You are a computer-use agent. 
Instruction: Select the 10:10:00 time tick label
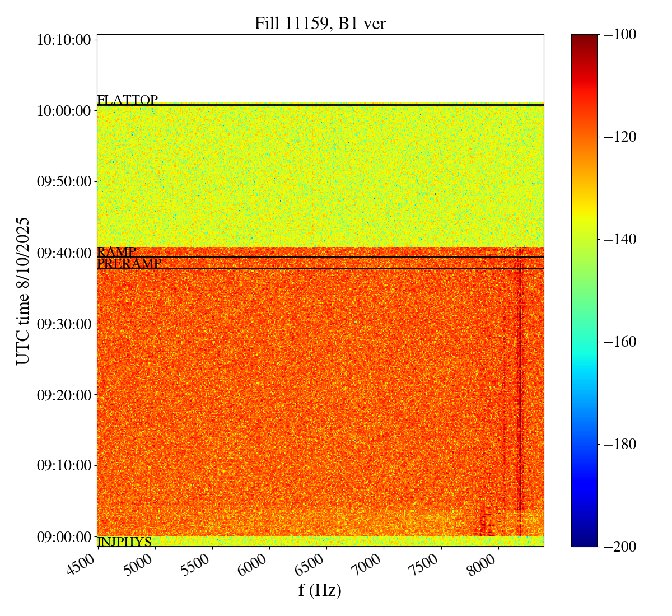pyautogui.click(x=64, y=40)
